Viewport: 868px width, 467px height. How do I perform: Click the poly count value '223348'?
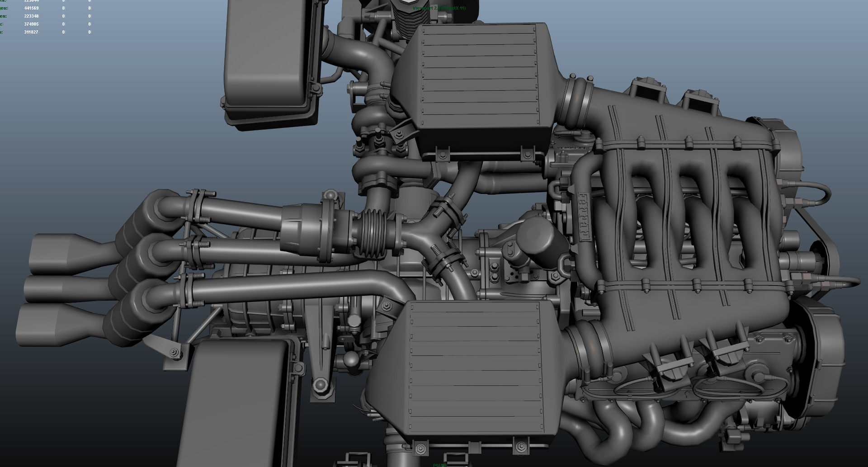coord(31,16)
